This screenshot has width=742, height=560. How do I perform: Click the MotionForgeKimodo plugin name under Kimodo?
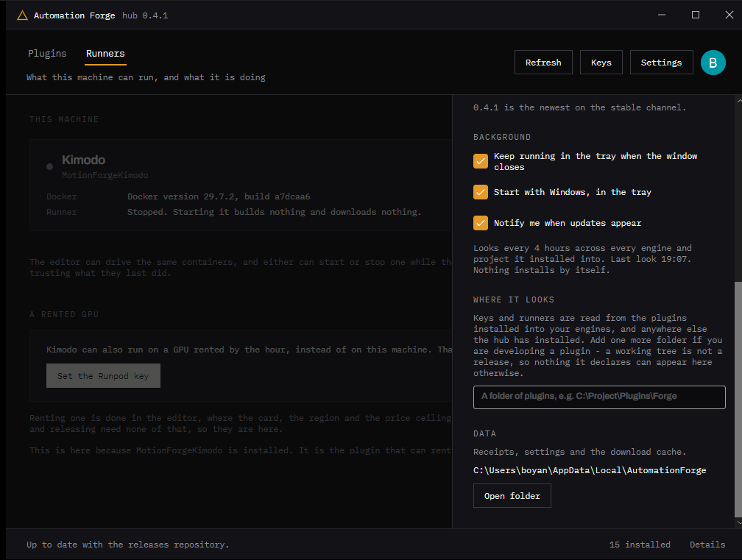(105, 175)
